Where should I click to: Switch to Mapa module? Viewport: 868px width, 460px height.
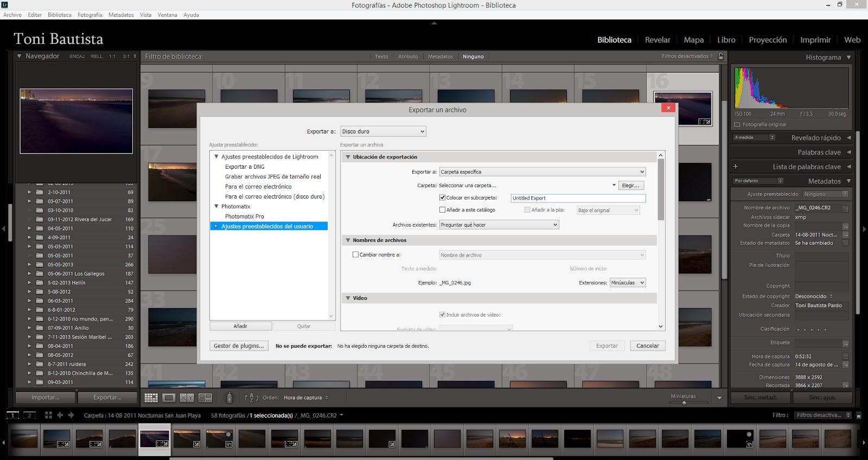(x=694, y=40)
